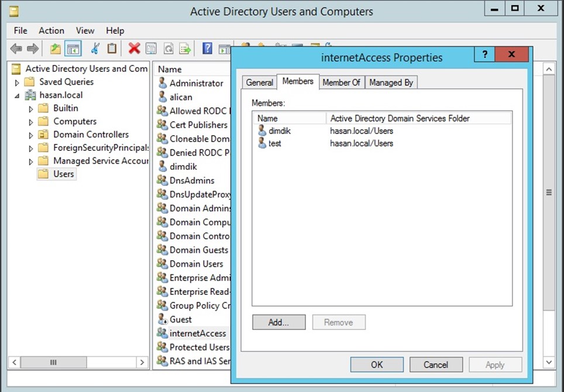Click the Back arrow toolbar icon
The height and width of the screenshot is (392, 564).
(x=16, y=49)
